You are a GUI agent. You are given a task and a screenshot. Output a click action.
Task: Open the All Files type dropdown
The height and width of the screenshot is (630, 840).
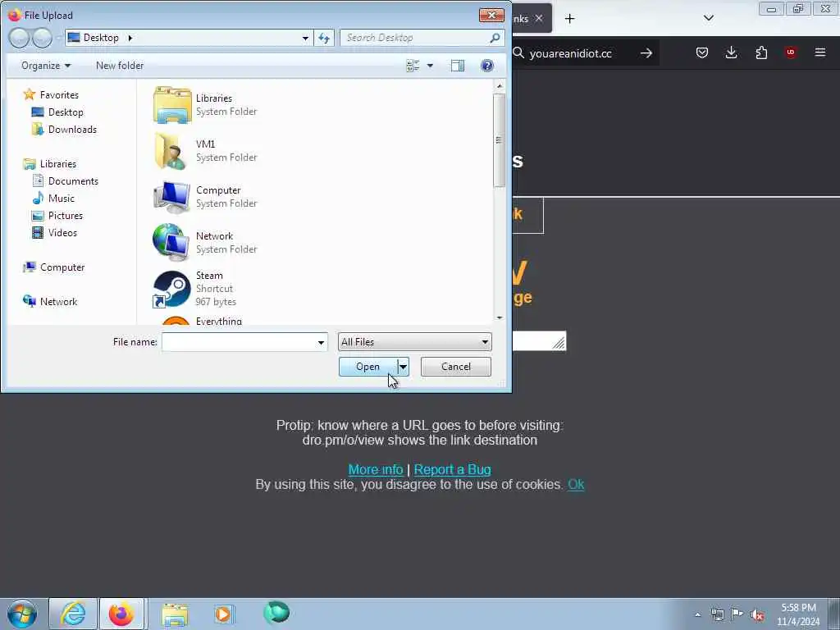coord(414,342)
